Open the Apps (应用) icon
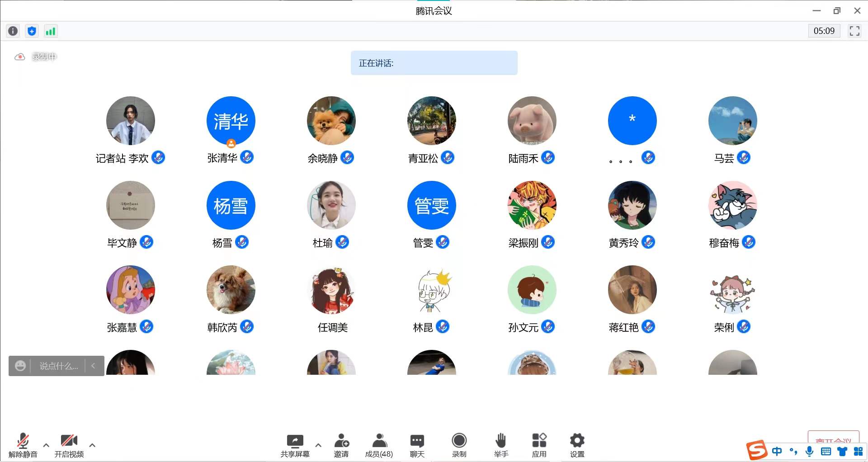Viewport: 868px width, 462px height. (x=539, y=445)
